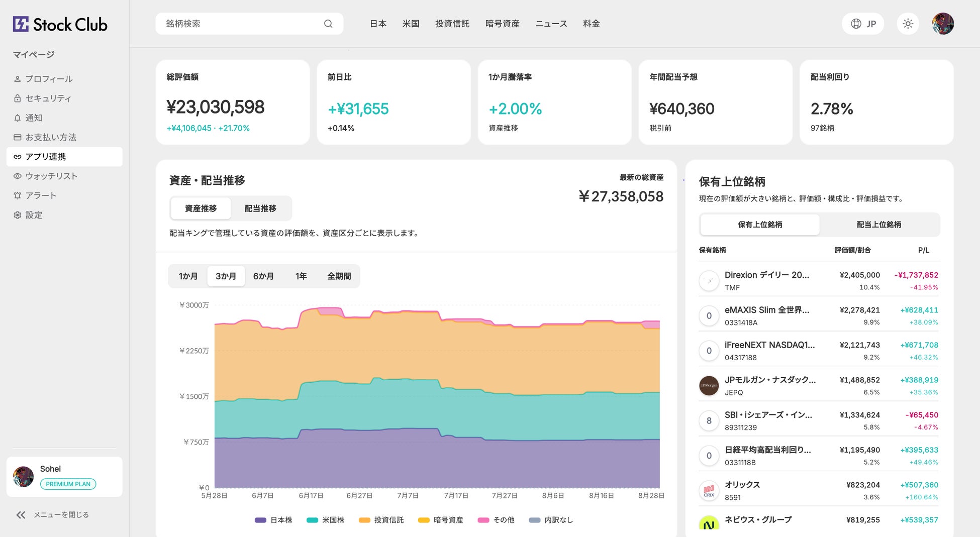Click the 日経平均高配当利回り holding icon
980x537 pixels.
(x=709, y=456)
